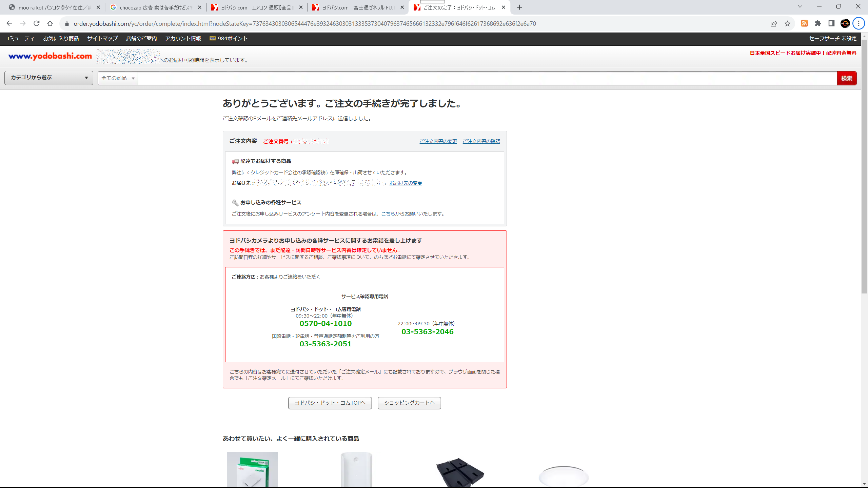Click the page vertical scrollbar thumb
The width and height of the screenshot is (868, 488).
pos(865,166)
